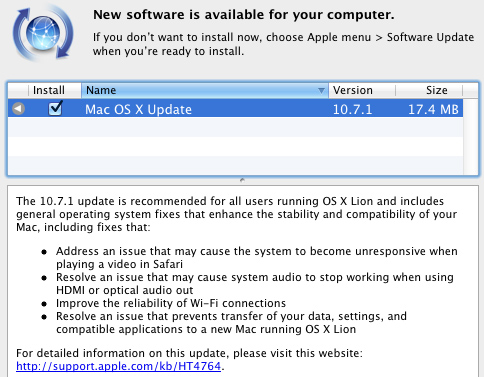Select the Mac OS X Update row name
Image resolution: width=484 pixels, height=377 pixels.
point(138,109)
